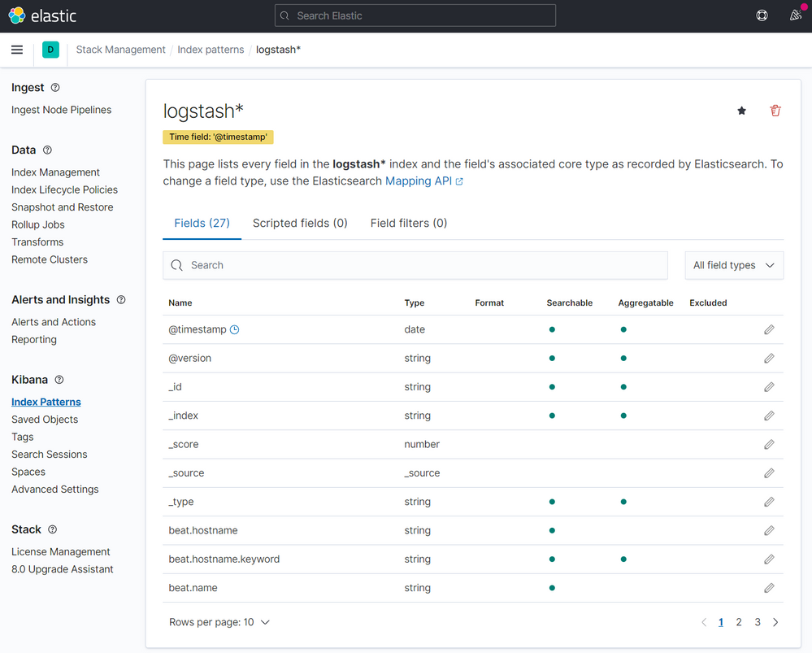This screenshot has height=653, width=812.
Task: Edit the @version field
Action: tap(769, 358)
